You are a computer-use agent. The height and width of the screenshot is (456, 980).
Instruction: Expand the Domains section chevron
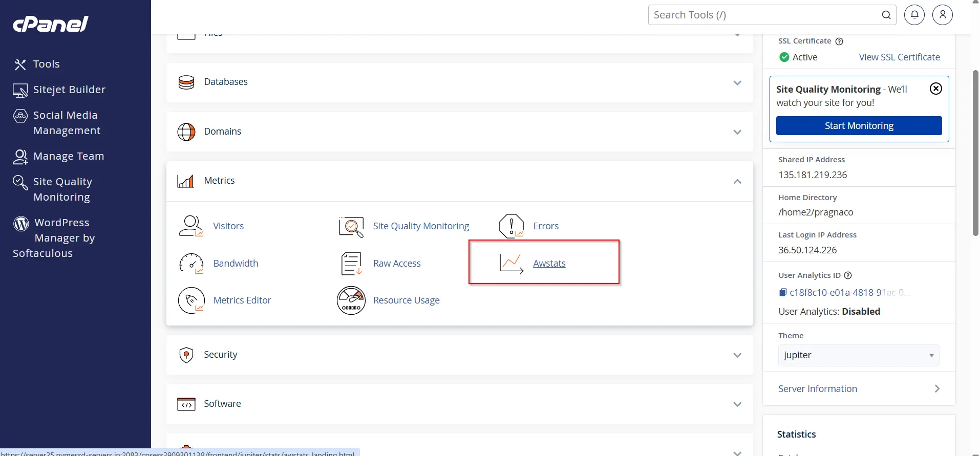[737, 132]
